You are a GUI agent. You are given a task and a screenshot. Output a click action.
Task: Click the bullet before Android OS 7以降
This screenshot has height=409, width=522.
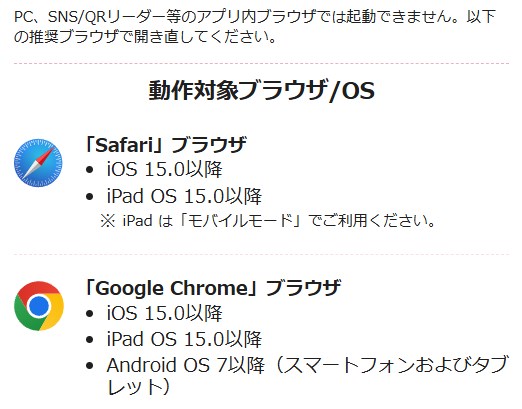click(89, 366)
